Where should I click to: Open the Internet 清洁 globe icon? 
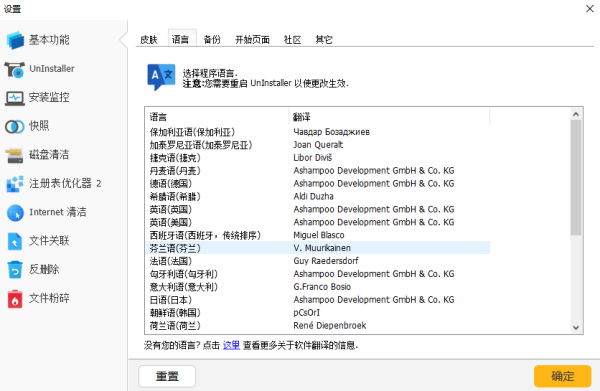coord(15,213)
